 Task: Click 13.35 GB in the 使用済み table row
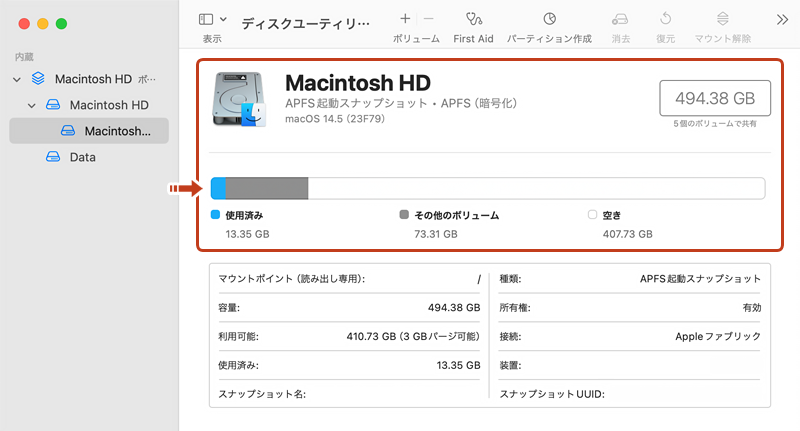(459, 365)
